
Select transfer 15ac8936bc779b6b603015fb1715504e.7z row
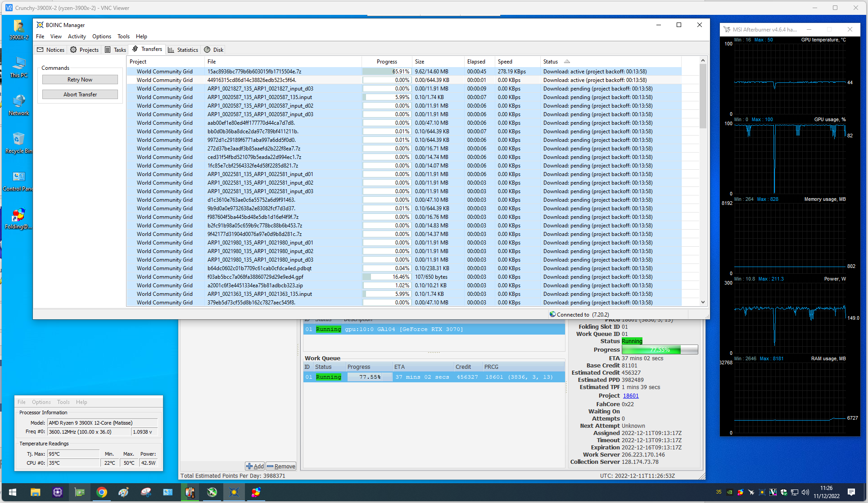404,72
